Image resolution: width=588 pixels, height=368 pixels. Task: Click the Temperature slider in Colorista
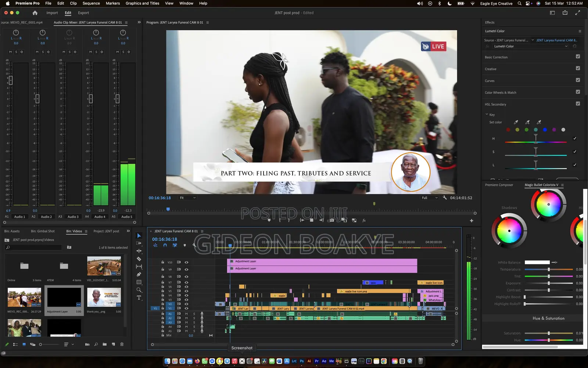(x=549, y=269)
